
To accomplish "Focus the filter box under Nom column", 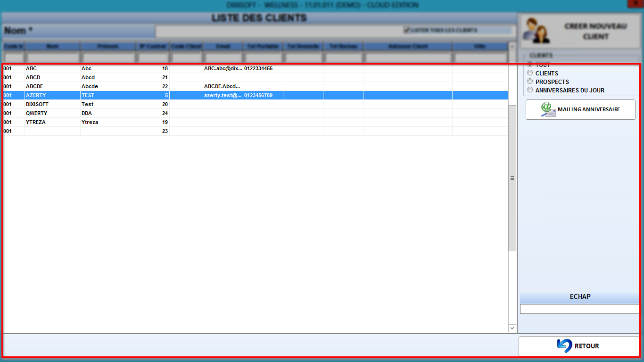I will tap(52, 58).
